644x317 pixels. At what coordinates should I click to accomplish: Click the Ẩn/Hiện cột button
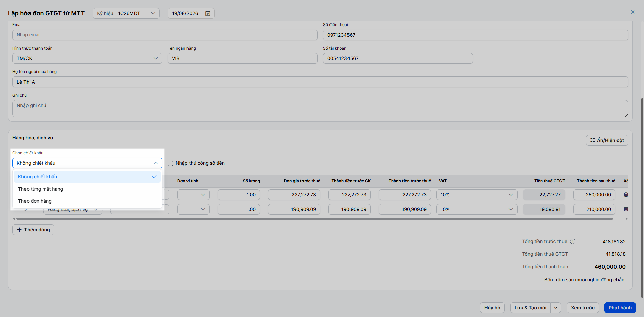(607, 140)
